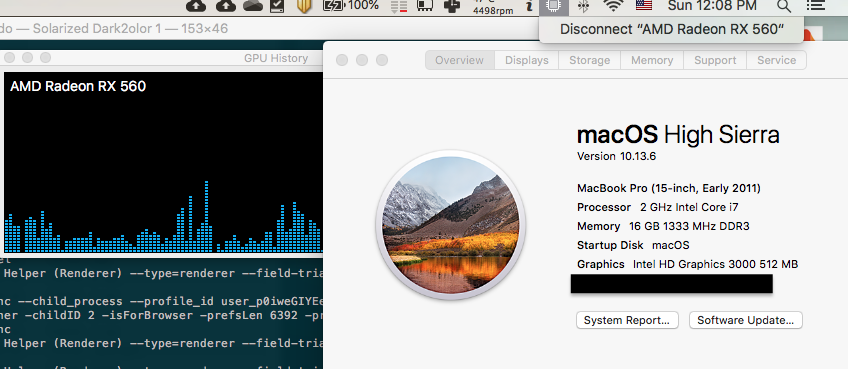The width and height of the screenshot is (848, 369).
Task: Minimize the About This Mac window
Action: pyautogui.click(x=362, y=60)
